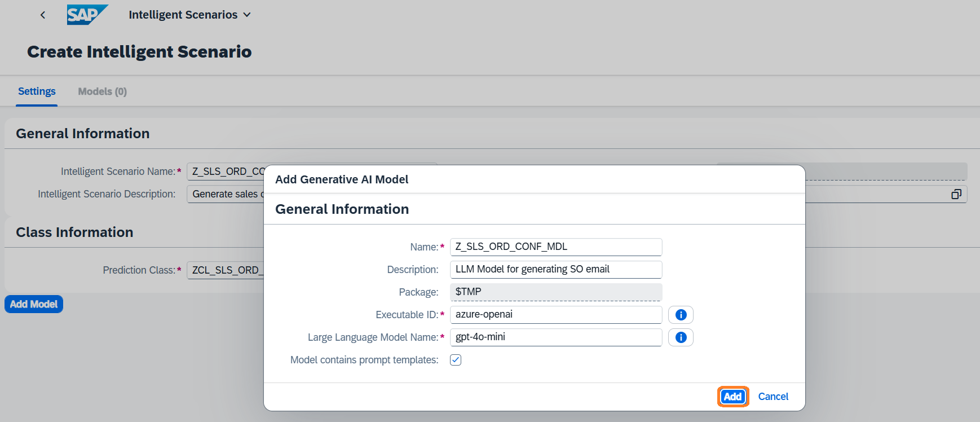This screenshot has width=980, height=422.
Task: Click the Package field showing $TMP
Action: click(555, 292)
